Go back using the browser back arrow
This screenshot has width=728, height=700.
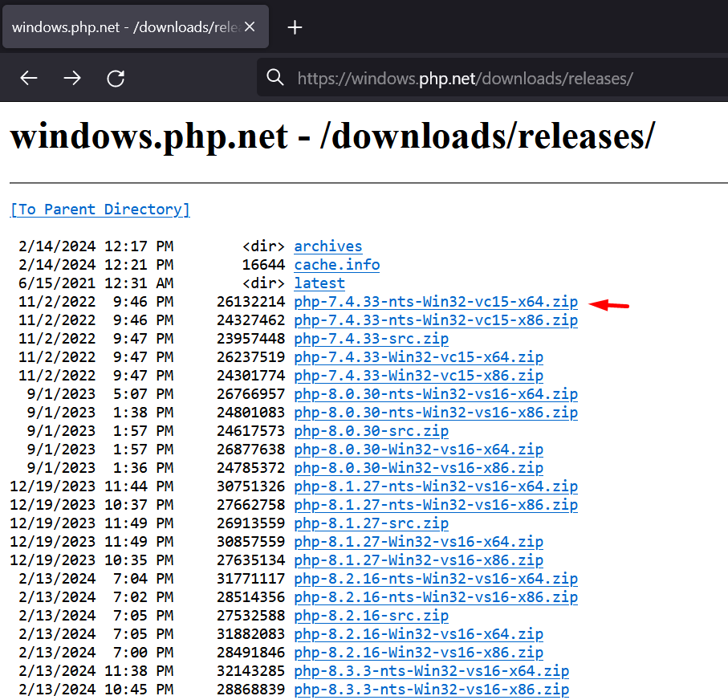(29, 78)
